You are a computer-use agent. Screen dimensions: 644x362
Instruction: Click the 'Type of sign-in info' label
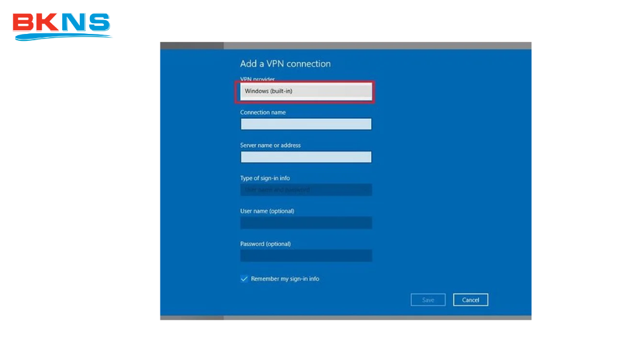coord(265,178)
